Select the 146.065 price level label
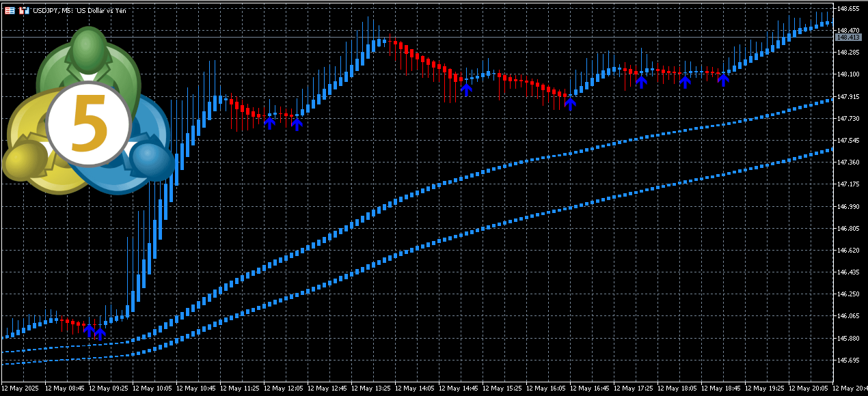Image resolution: width=868 pixels, height=396 pixels. tap(848, 316)
